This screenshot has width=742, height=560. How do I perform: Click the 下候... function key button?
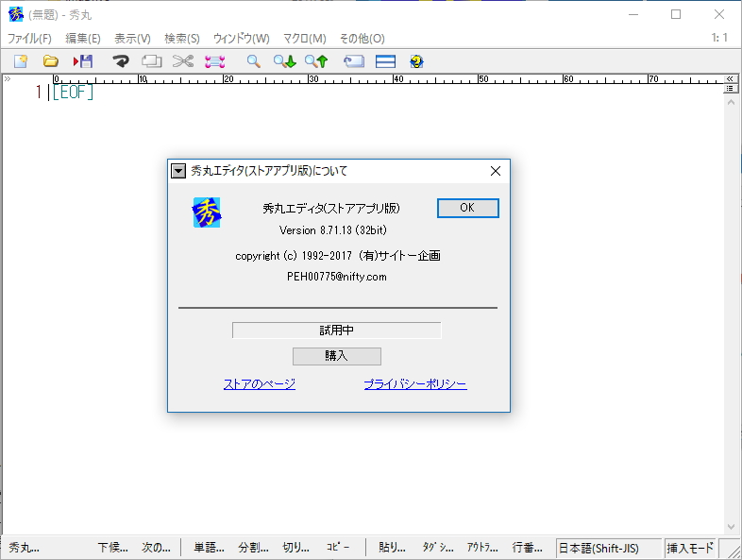point(113,548)
